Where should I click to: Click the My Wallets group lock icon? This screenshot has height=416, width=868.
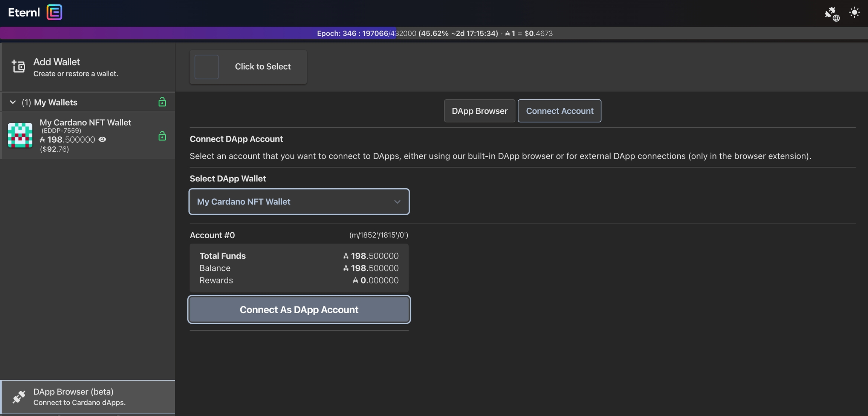(162, 102)
